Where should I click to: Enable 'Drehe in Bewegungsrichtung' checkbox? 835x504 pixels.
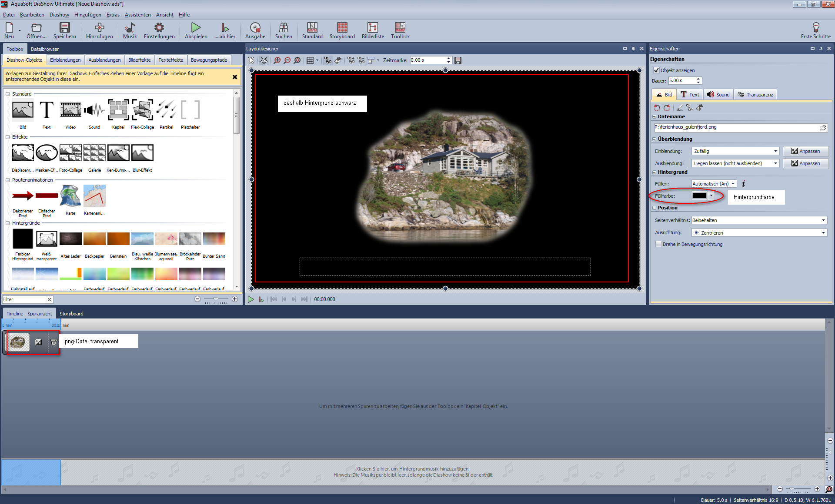(x=658, y=244)
